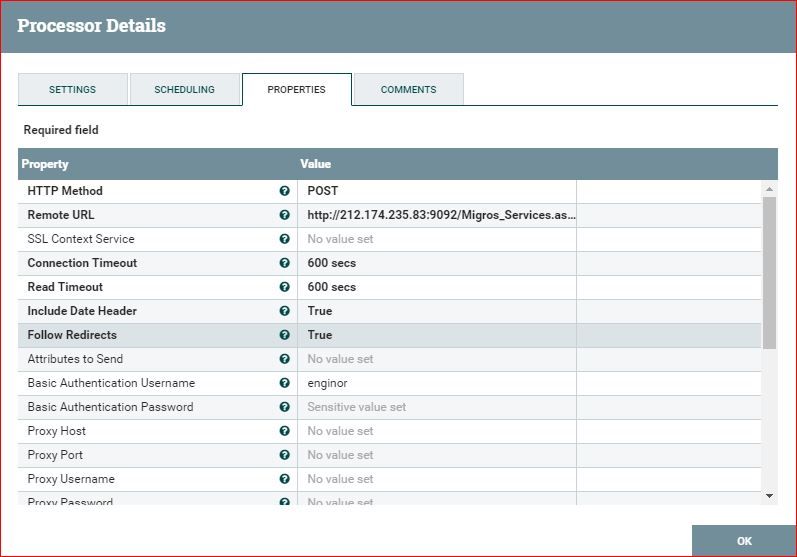Click help icon for Follow Redirects
Image resolution: width=797 pixels, height=557 pixels.
[285, 335]
